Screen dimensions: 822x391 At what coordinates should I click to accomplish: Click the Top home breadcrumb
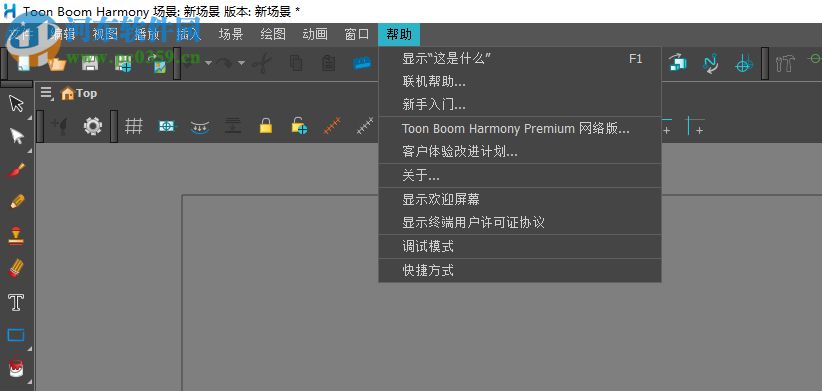[79, 93]
